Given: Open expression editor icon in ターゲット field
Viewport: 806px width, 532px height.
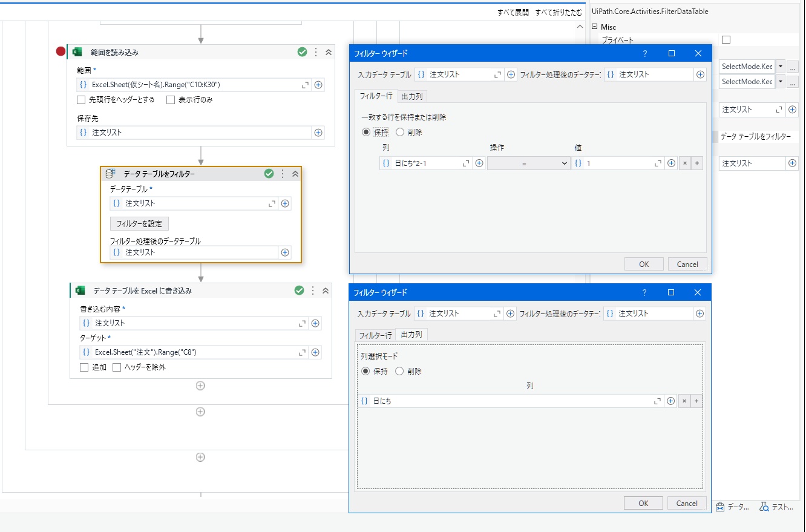Looking at the screenshot, I should 303,352.
